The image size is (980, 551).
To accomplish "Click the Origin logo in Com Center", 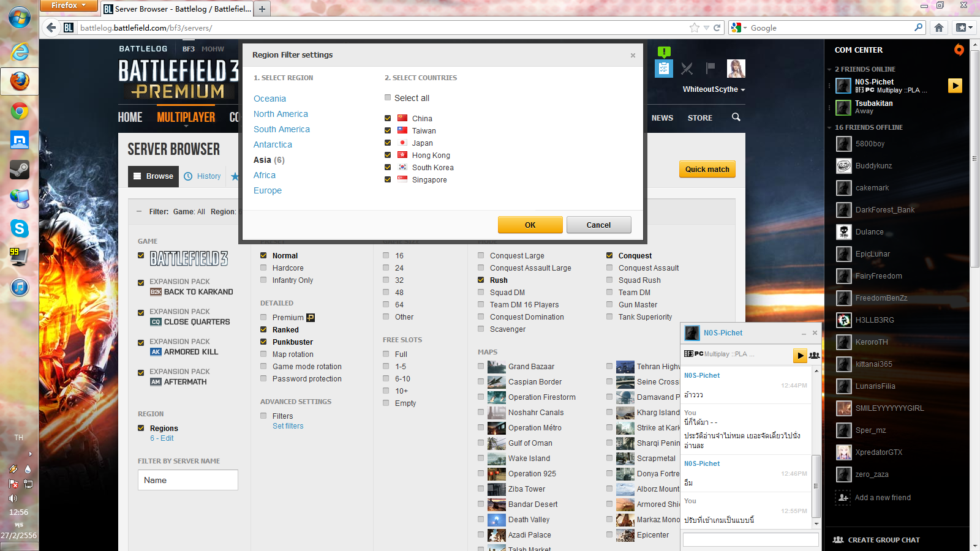I will (959, 50).
